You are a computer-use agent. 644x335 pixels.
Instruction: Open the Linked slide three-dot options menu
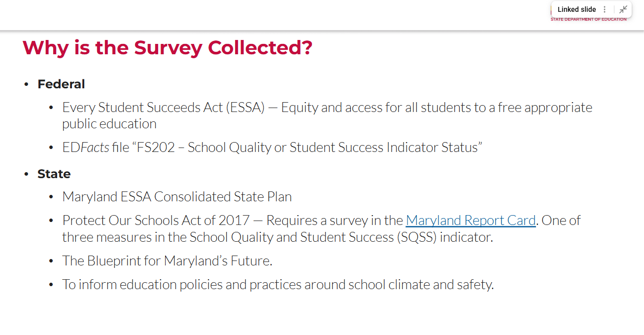coord(605,9)
